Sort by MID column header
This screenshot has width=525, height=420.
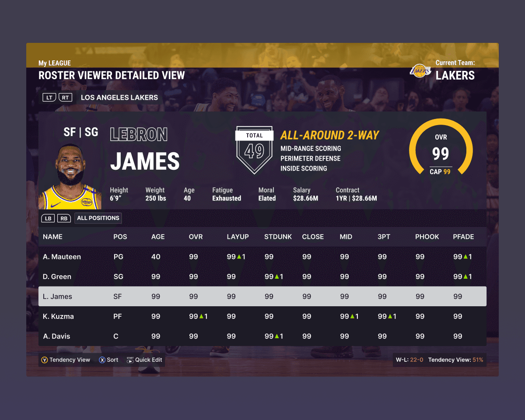click(346, 237)
